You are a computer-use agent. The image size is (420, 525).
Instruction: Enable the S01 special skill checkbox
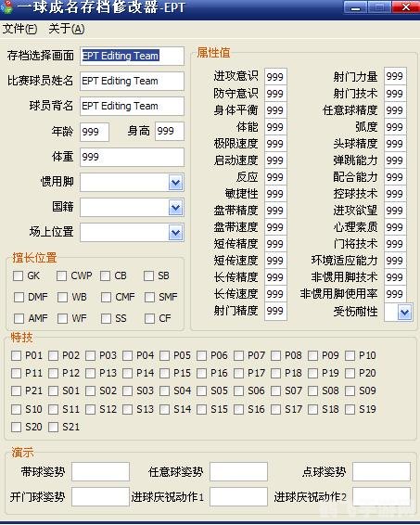[53, 391]
